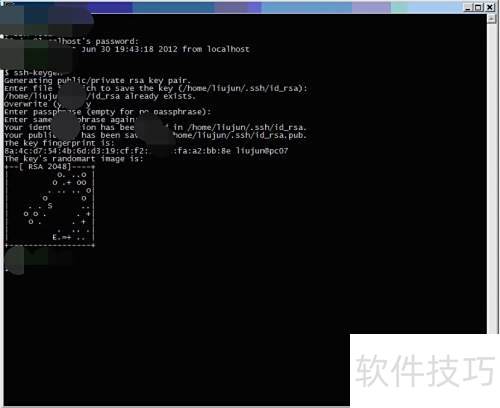Minimize the terminal window
The image size is (500, 408).
[468, 7]
